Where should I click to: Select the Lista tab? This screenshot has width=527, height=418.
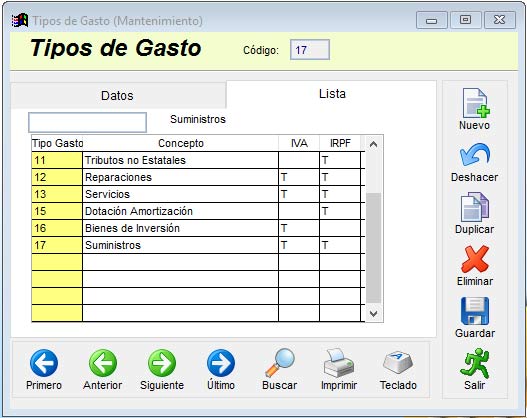coord(332,94)
